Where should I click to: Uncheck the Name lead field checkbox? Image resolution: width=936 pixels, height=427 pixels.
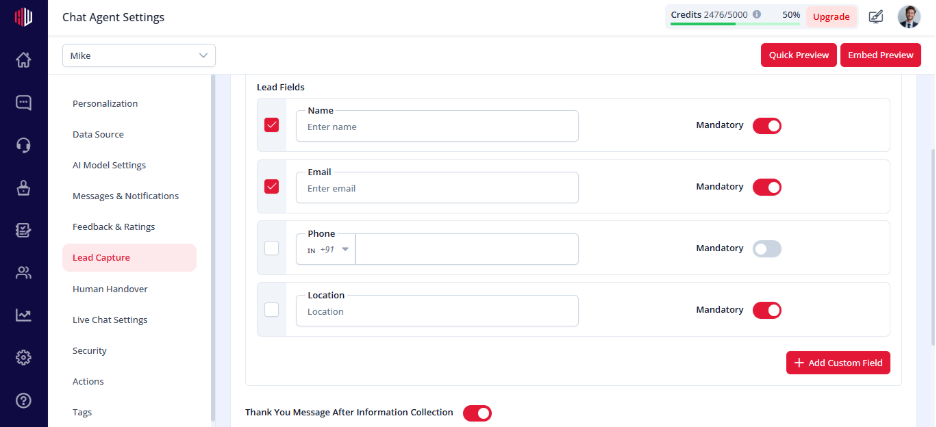click(x=272, y=125)
